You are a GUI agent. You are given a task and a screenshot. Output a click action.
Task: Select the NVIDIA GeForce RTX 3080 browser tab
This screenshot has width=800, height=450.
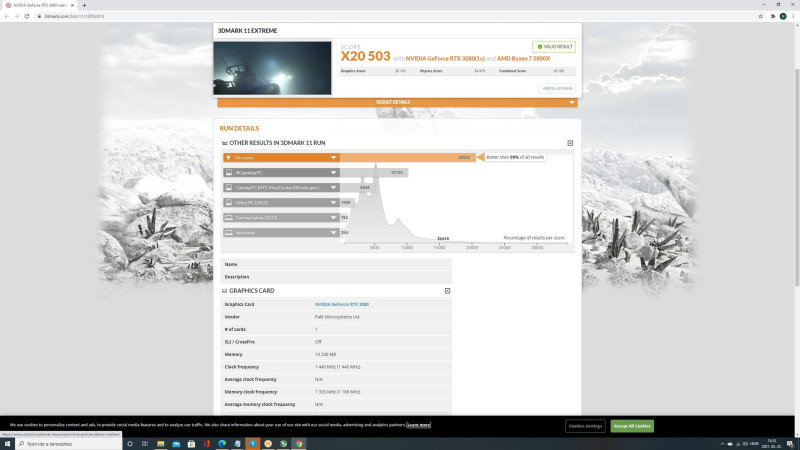pyautogui.click(x=39, y=5)
